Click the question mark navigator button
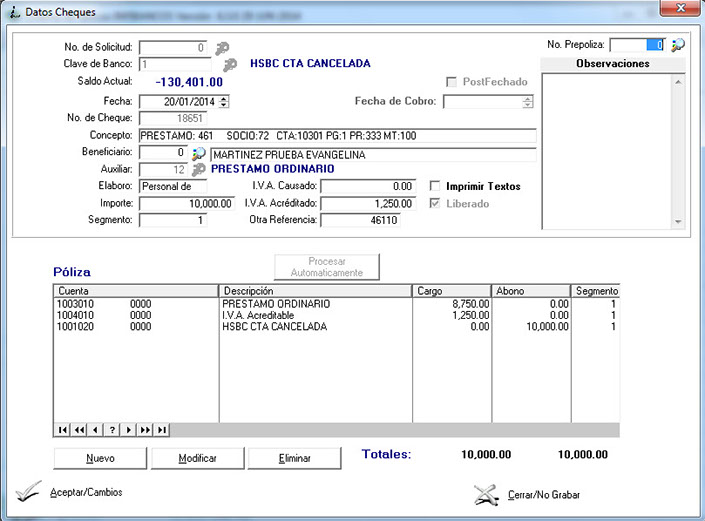 112,430
